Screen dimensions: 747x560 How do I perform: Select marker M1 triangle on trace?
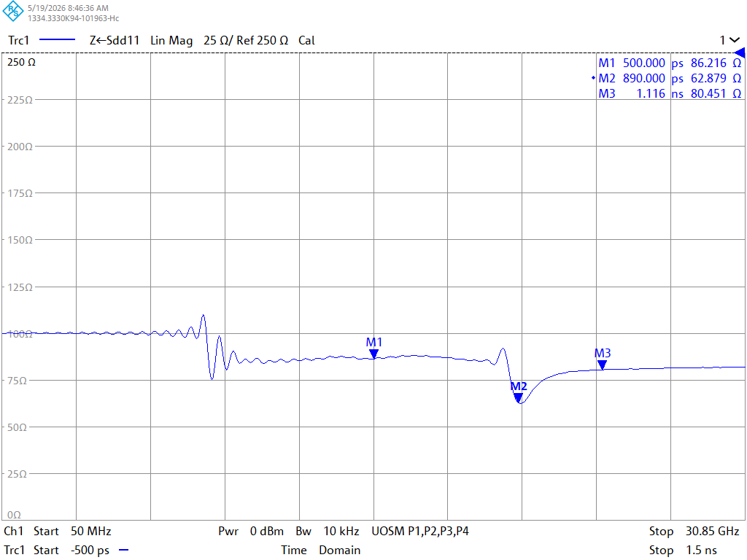coord(374,354)
